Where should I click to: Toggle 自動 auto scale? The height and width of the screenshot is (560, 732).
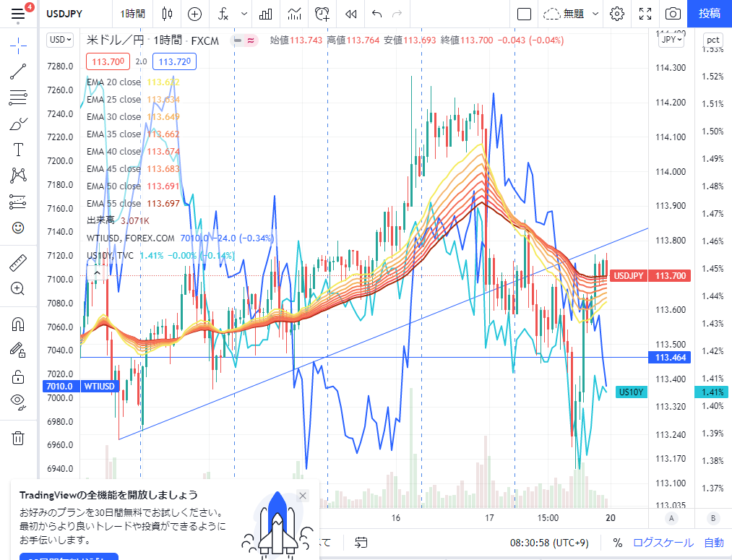point(714,543)
